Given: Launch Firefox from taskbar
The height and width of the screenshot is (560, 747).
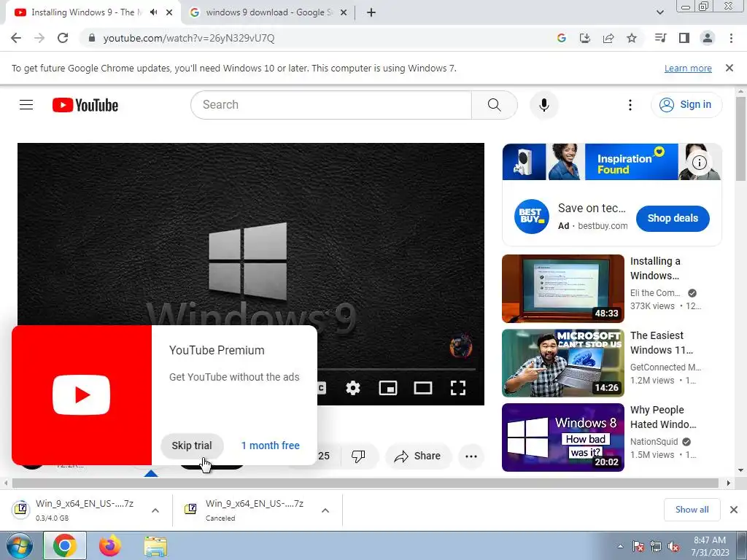Looking at the screenshot, I should click(x=110, y=545).
